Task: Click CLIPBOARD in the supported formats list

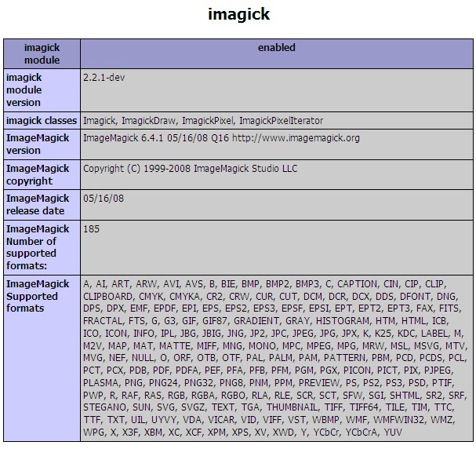Action: pyautogui.click(x=108, y=297)
